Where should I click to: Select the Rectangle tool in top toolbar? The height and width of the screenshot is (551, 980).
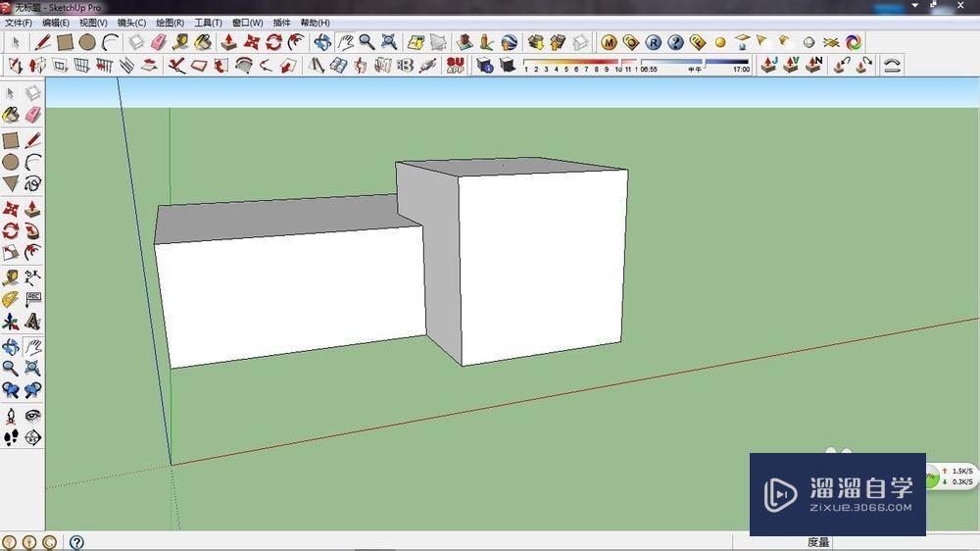(x=65, y=42)
